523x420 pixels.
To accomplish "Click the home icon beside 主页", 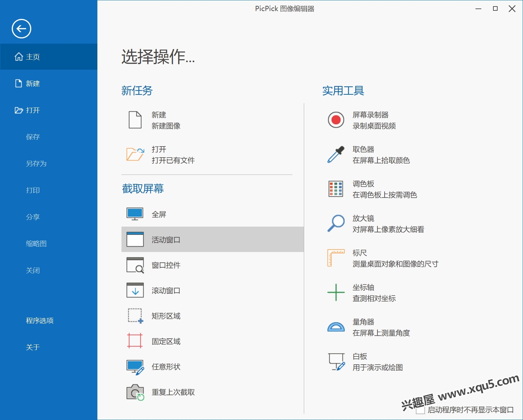I will click(x=19, y=57).
